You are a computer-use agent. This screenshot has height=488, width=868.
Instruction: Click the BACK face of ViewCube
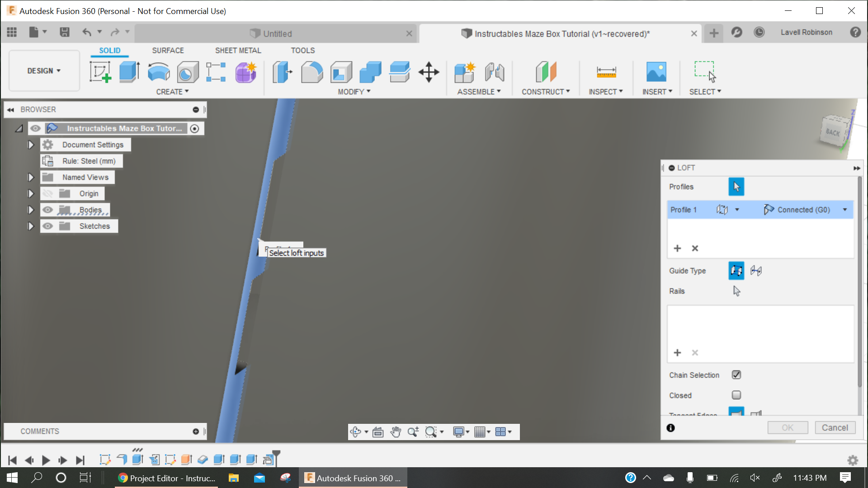(x=833, y=131)
